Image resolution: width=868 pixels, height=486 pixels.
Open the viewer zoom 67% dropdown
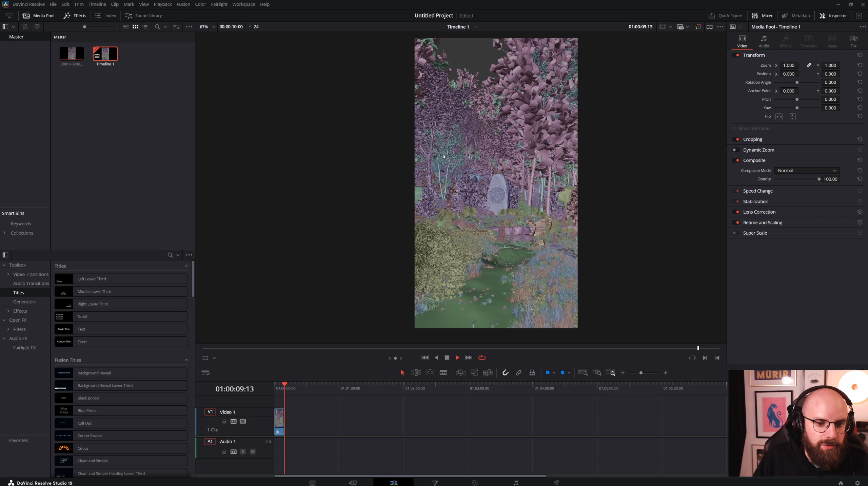pyautogui.click(x=208, y=27)
